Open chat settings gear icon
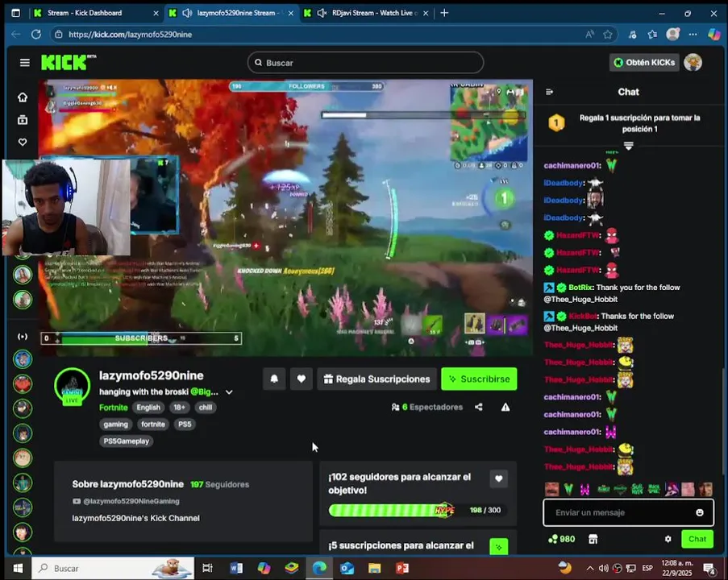 (x=668, y=539)
